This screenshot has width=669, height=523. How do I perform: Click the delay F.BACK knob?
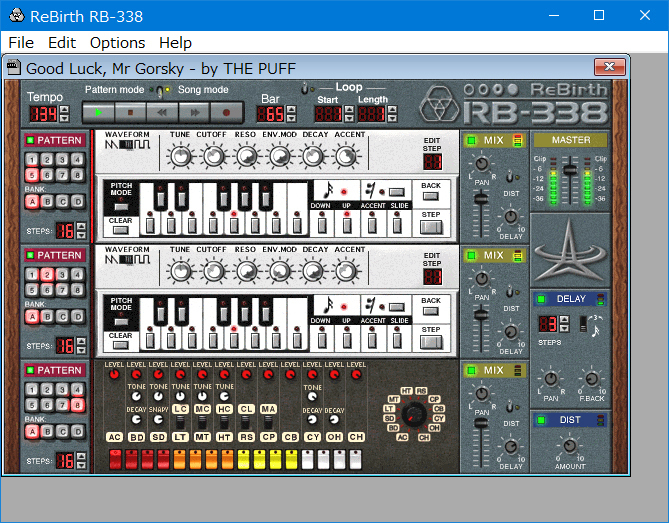(x=592, y=378)
